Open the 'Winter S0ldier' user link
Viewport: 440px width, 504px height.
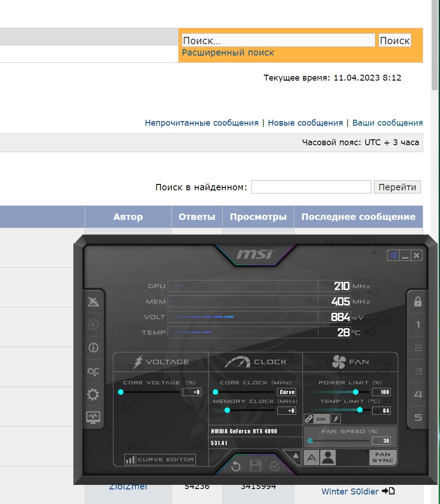click(x=350, y=491)
